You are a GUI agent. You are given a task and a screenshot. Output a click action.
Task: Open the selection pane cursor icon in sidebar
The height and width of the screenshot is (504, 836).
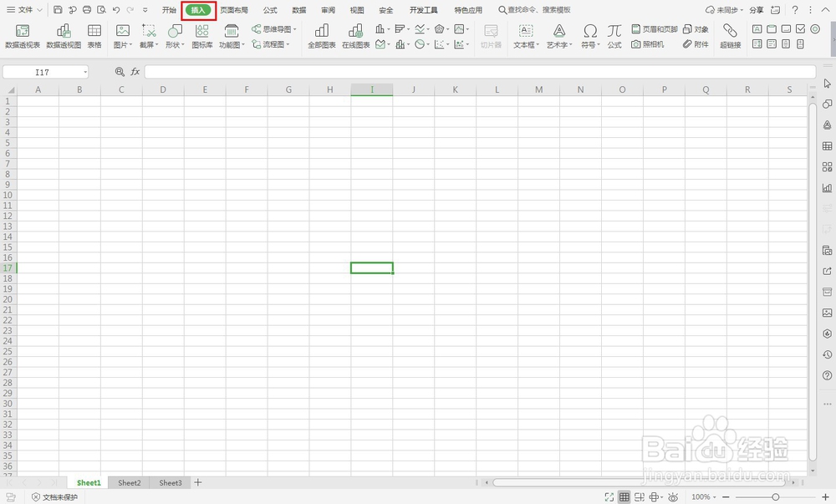point(827,83)
